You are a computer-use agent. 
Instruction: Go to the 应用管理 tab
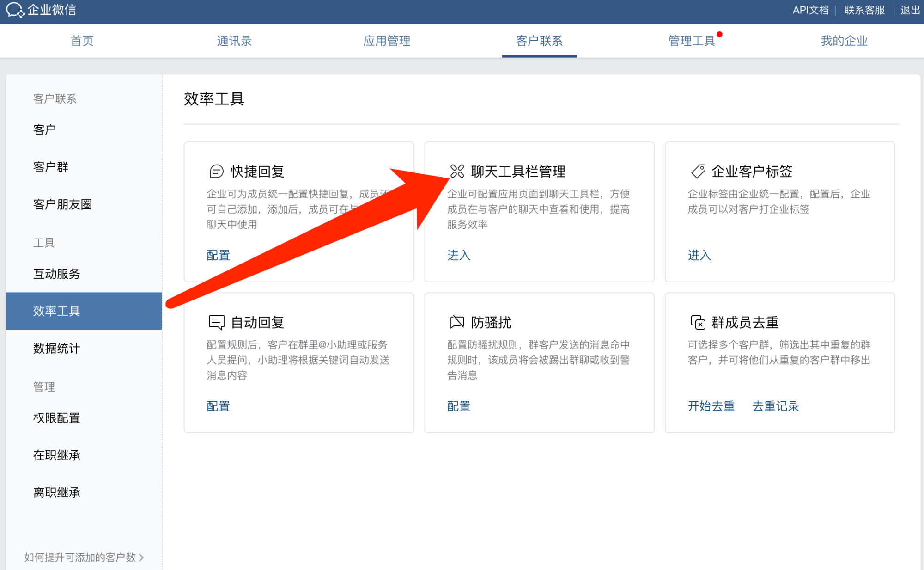pos(387,41)
